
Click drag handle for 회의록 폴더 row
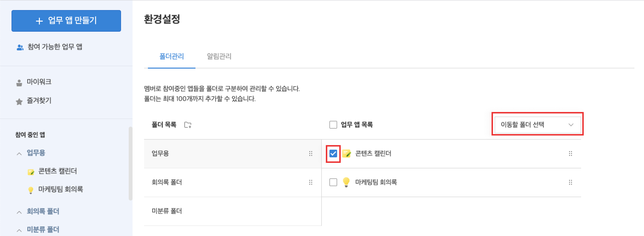[x=310, y=182]
